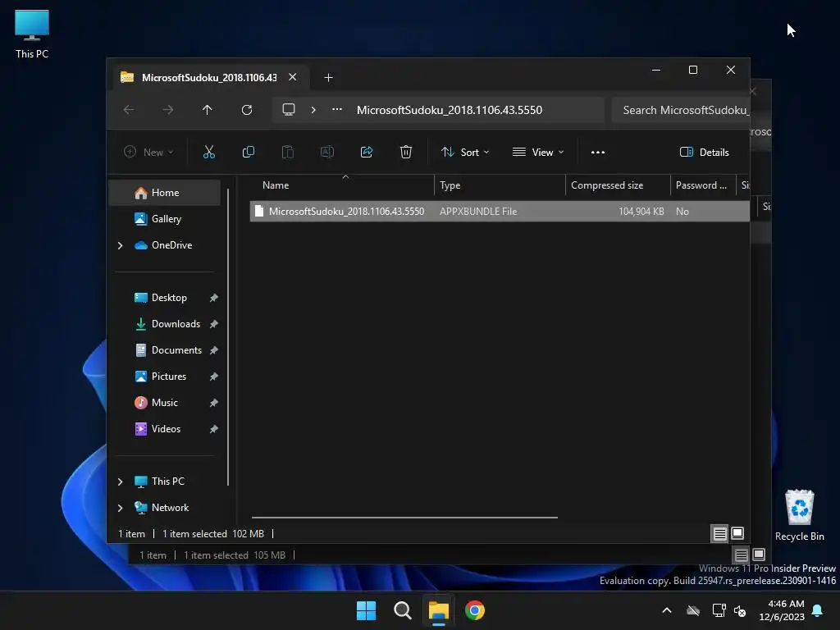Image resolution: width=840 pixels, height=630 pixels.
Task: Click the Paste clipboard icon
Action: tap(288, 152)
